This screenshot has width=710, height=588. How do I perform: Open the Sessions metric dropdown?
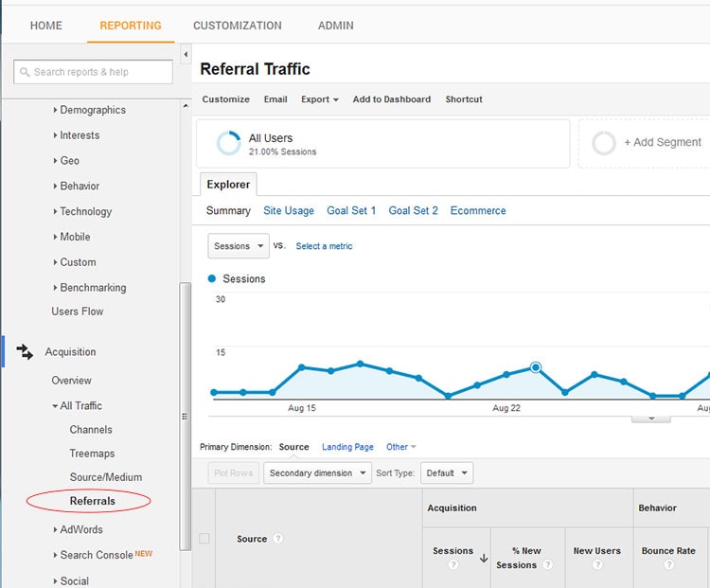(x=239, y=246)
